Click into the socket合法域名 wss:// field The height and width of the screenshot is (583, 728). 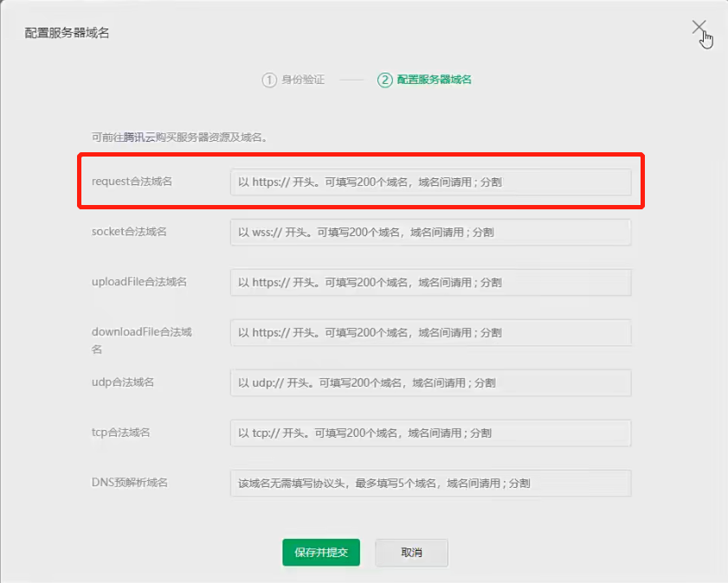(x=430, y=233)
